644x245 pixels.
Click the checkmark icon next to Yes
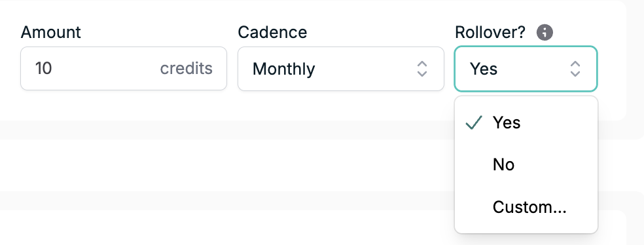tap(474, 122)
